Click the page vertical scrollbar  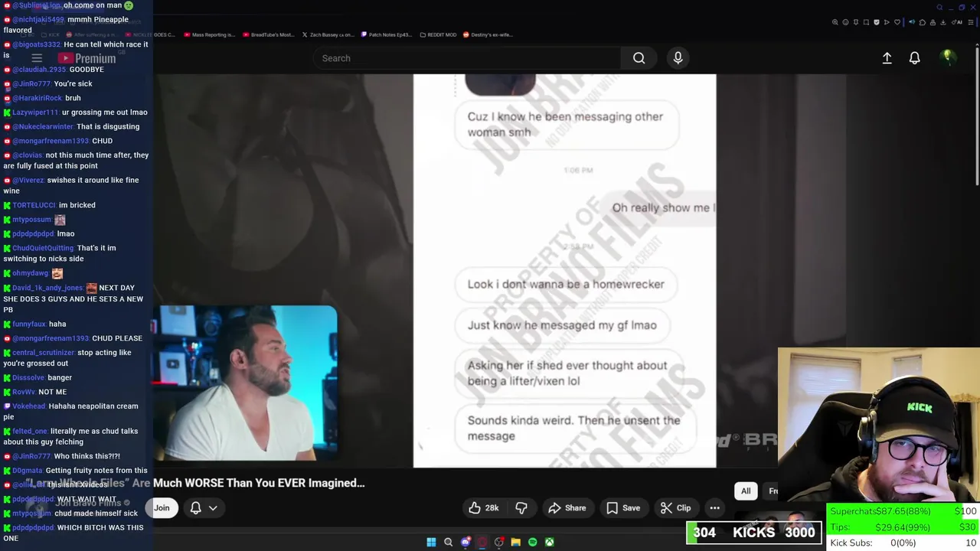pyautogui.click(x=977, y=115)
